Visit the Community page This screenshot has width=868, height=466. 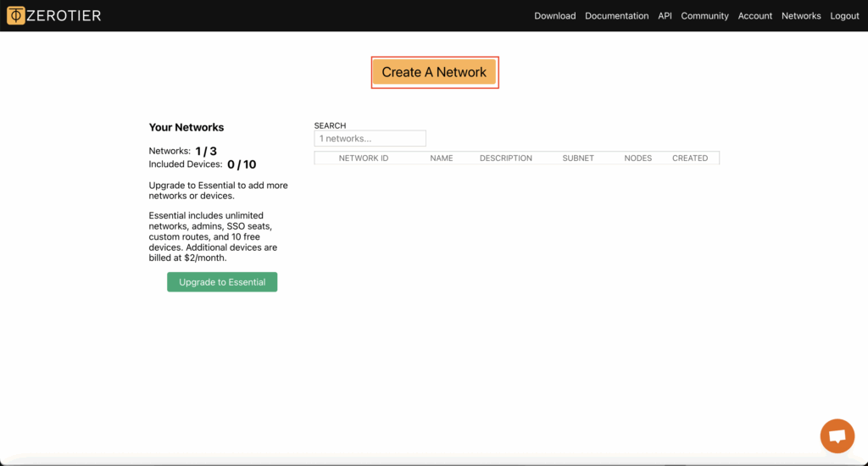704,16
